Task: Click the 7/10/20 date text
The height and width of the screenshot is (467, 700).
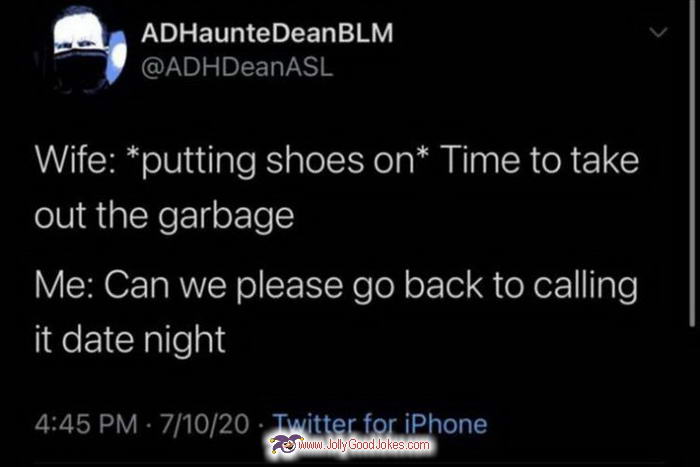Action: [204, 424]
